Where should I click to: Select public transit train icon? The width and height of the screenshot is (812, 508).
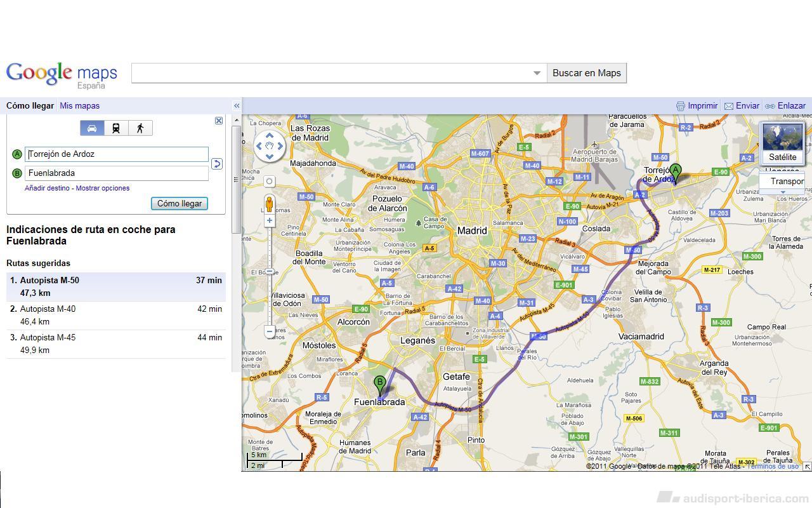[116, 128]
